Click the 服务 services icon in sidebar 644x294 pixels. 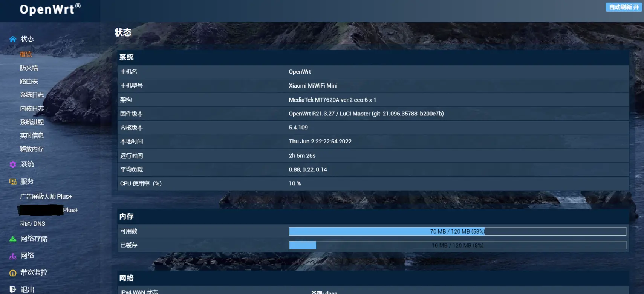[x=13, y=182]
